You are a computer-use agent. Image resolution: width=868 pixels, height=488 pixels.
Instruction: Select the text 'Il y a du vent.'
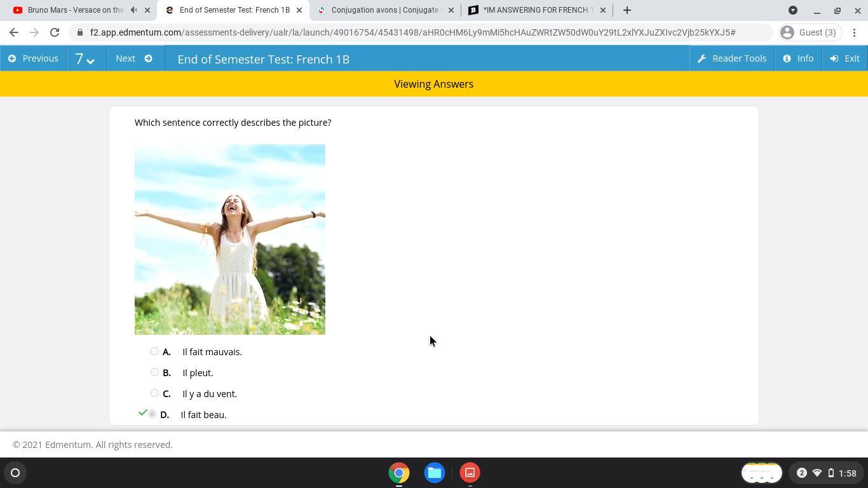click(x=210, y=393)
